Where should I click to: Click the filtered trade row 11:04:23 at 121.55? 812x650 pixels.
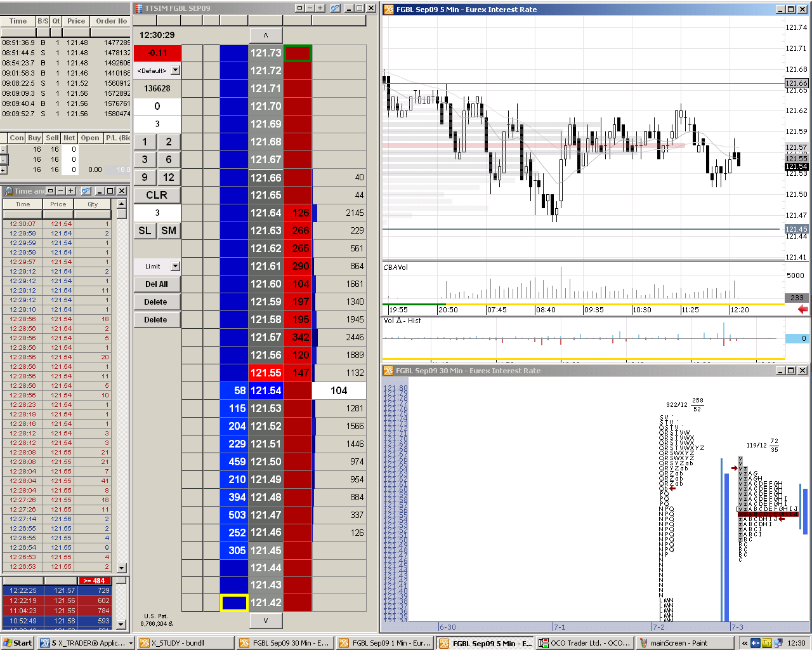coord(57,611)
